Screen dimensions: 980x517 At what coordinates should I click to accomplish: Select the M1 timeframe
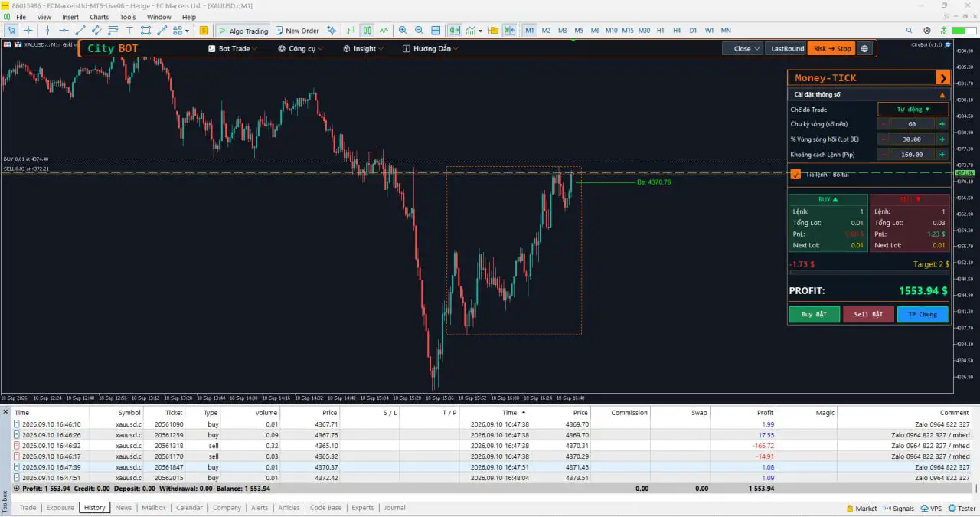530,31
